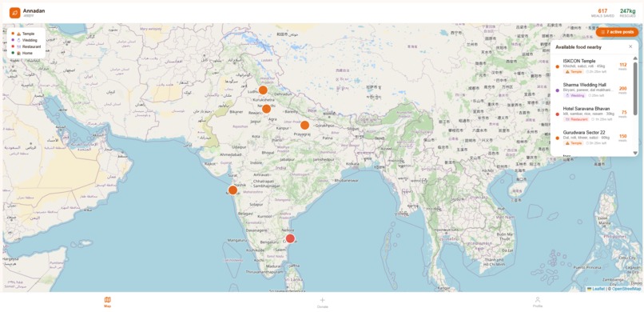
Task: Click the Wedding tag under Sharma Wedding Hall
Action: [x=575, y=95]
